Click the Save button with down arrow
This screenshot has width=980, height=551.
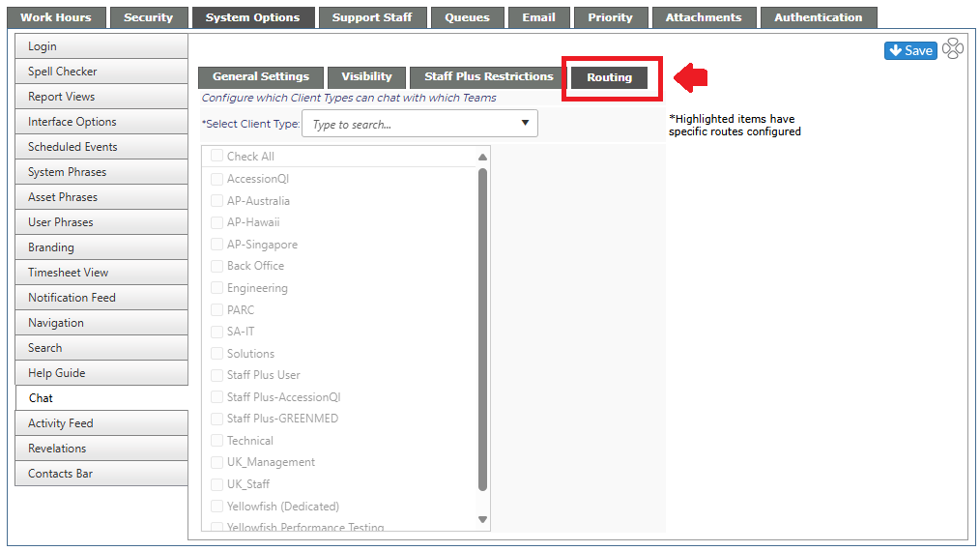pyautogui.click(x=910, y=50)
